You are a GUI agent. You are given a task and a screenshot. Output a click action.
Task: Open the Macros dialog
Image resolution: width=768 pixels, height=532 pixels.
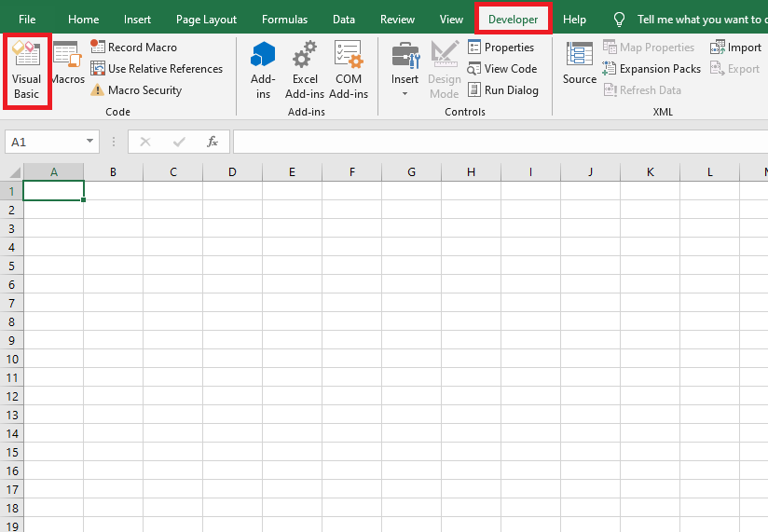coord(68,63)
